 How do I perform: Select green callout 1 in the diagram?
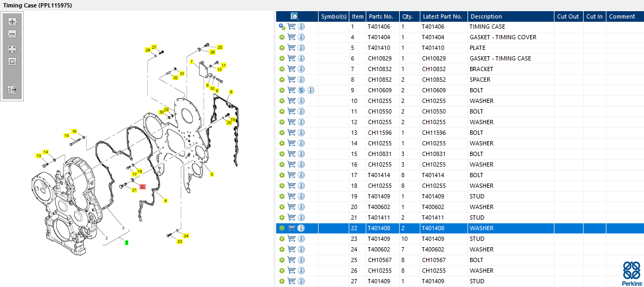[x=127, y=242]
